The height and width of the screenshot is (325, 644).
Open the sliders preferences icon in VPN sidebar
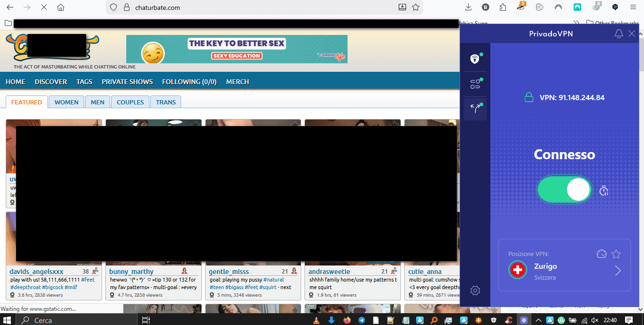[x=475, y=84]
